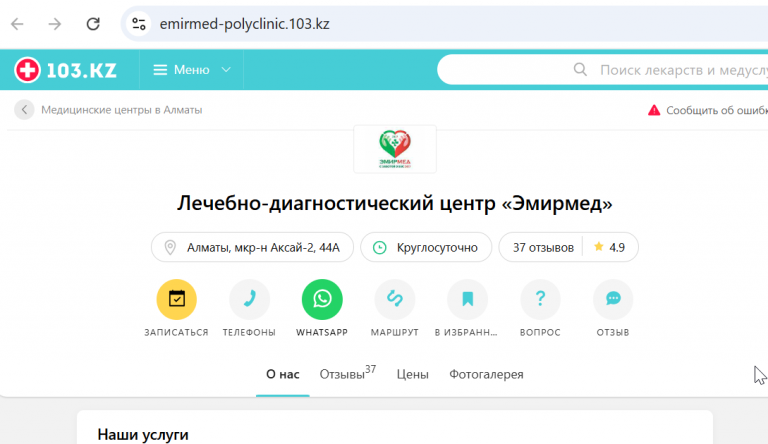Click the clinic title Лечебно-диагностический центр «Эмирмед»
The height and width of the screenshot is (444, 768).
point(395,203)
